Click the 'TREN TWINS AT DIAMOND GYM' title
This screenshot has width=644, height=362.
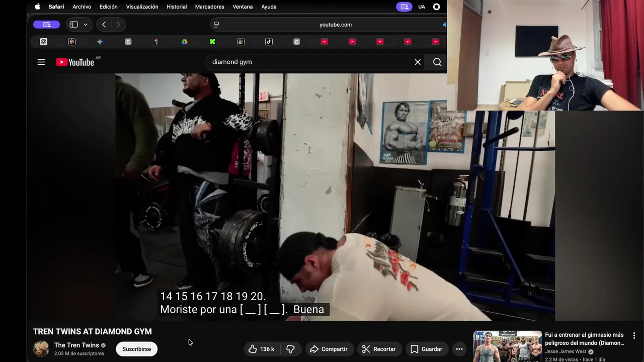(x=93, y=331)
